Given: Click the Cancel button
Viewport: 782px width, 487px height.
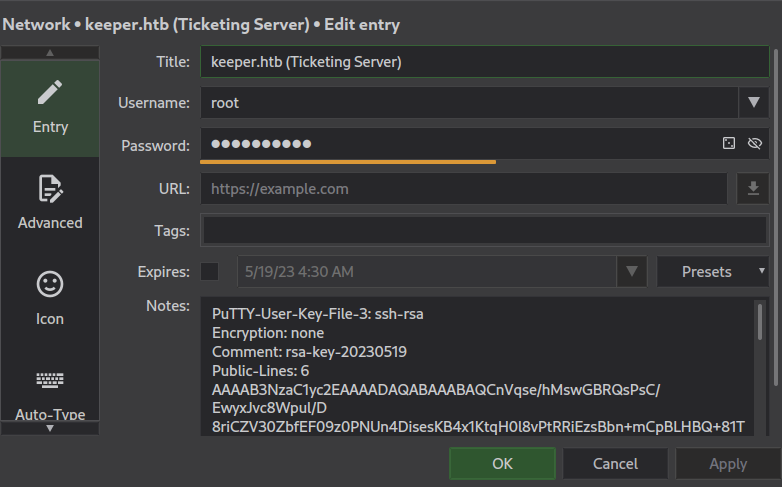Looking at the screenshot, I should coord(615,463).
